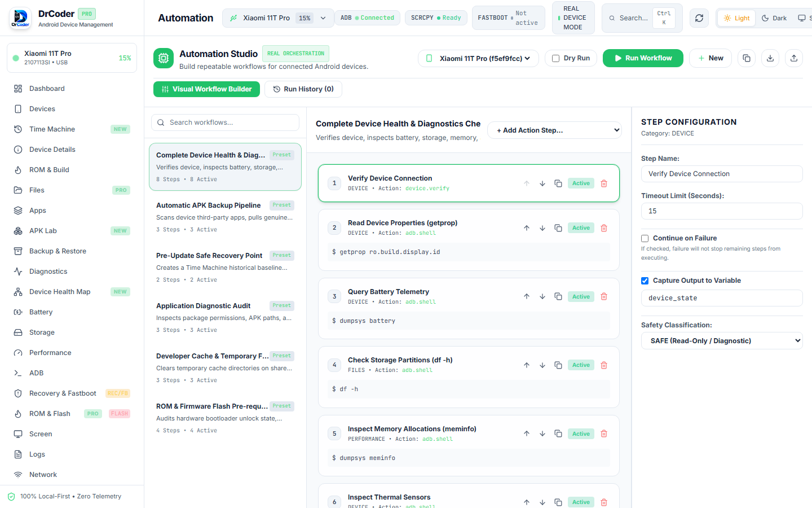Duplicate the Check Storage Partitions step

click(x=558, y=365)
